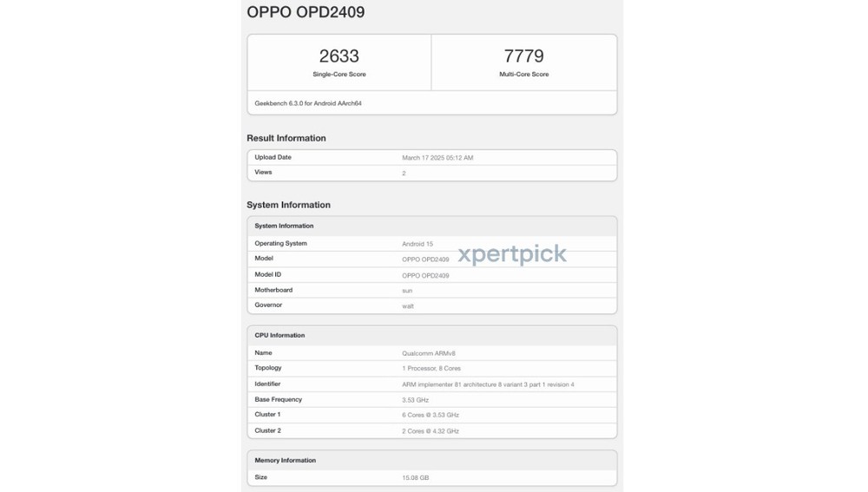Screen dimensions: 868x492
Task: Click the System Information section heading
Action: tap(288, 205)
